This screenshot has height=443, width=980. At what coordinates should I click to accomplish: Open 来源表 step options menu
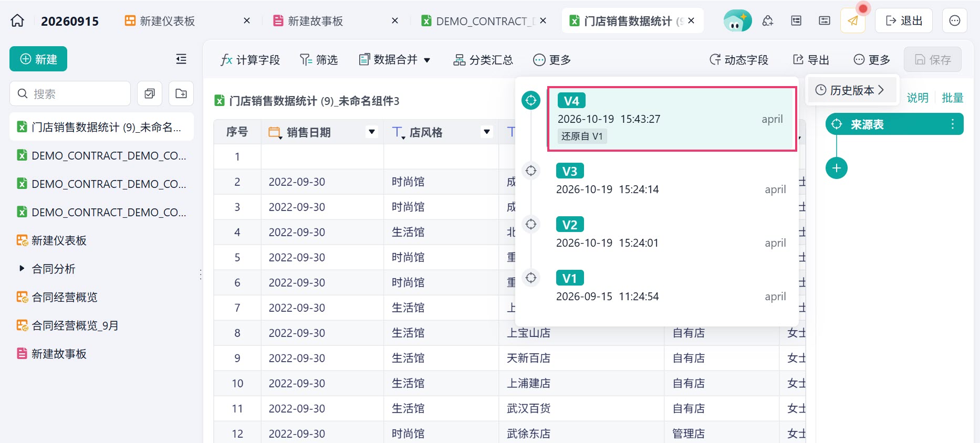(x=952, y=124)
